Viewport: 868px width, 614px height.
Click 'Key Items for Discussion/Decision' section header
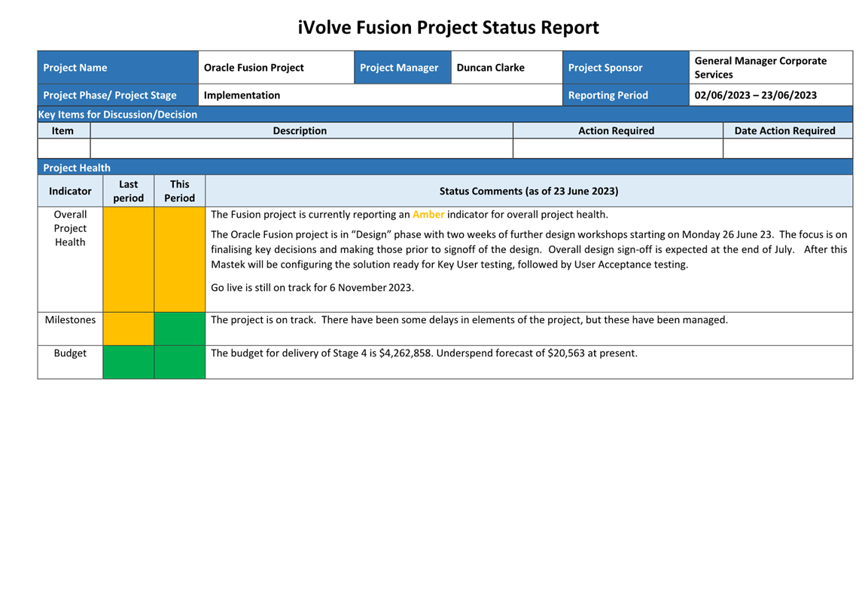pyautogui.click(x=445, y=115)
